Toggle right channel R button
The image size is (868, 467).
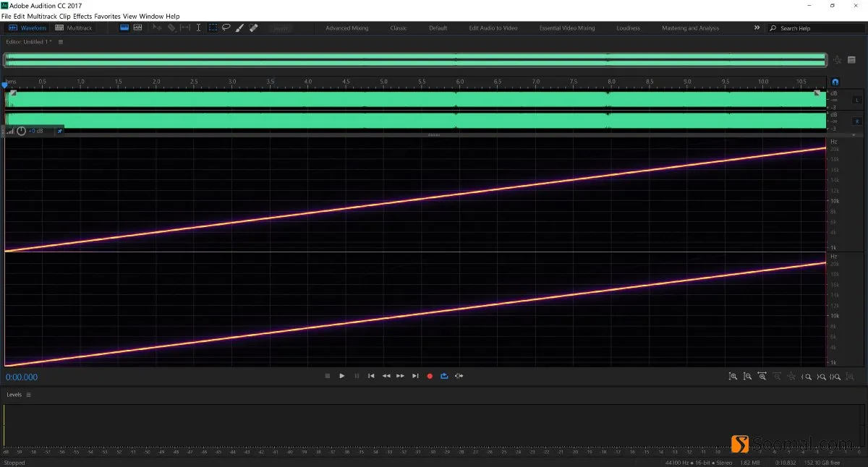click(x=858, y=121)
